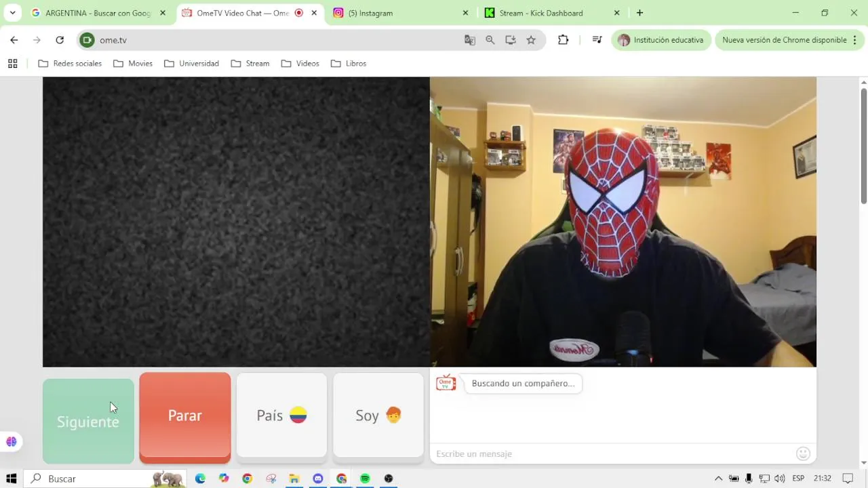Open Stream bookmark folder
Screen dimensions: 868x488
coord(250,64)
